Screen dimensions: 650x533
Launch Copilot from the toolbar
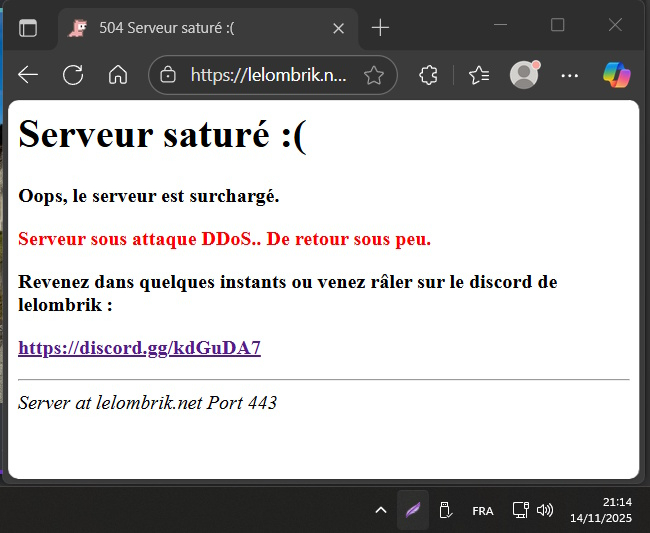pyautogui.click(x=616, y=75)
